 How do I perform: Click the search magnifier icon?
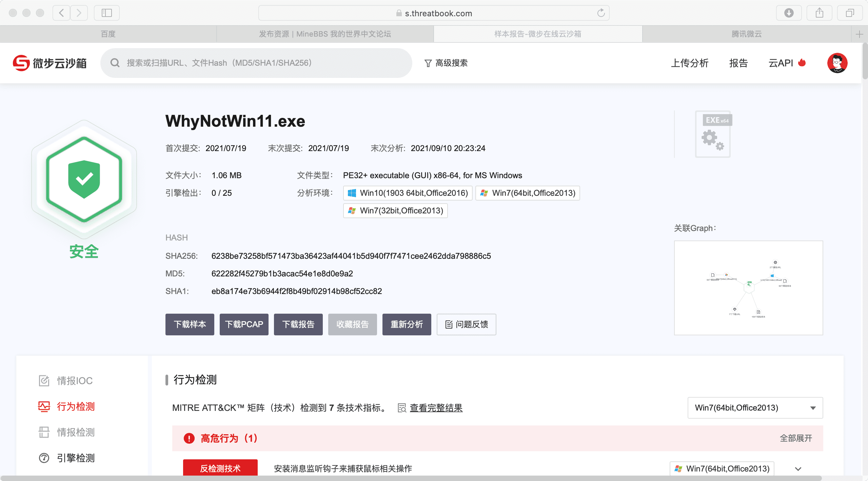click(x=115, y=63)
